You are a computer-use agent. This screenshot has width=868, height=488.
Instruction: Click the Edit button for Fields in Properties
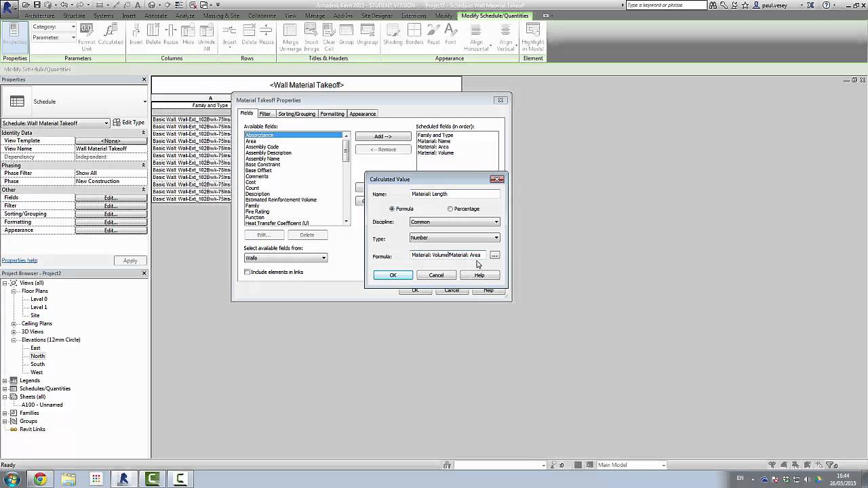(x=111, y=198)
